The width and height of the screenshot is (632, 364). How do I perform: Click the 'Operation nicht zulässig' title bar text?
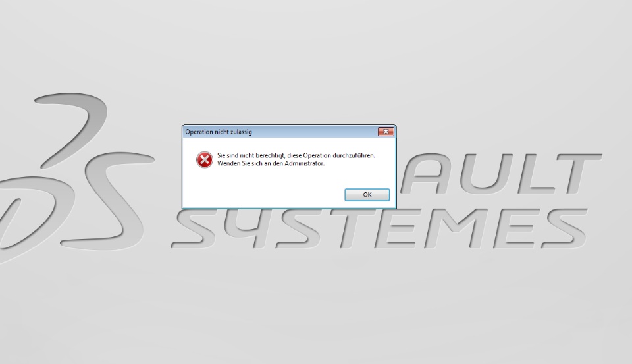pyautogui.click(x=219, y=132)
